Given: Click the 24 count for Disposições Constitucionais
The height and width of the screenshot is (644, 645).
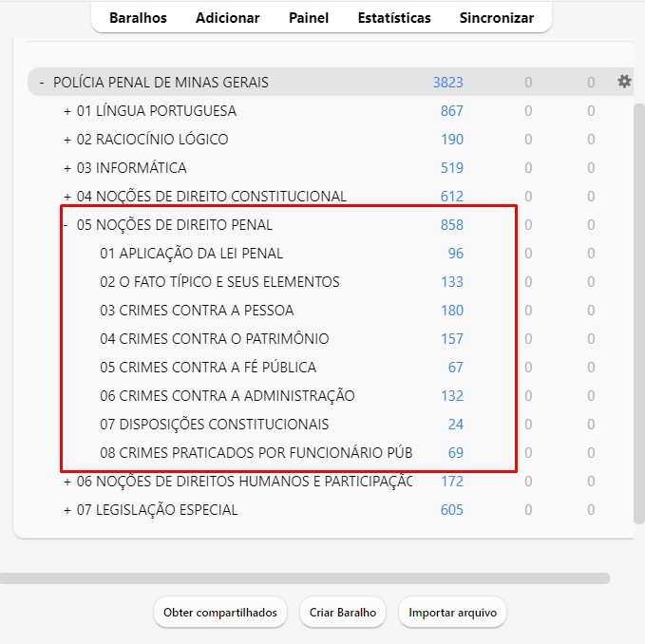Looking at the screenshot, I should coord(455,425).
